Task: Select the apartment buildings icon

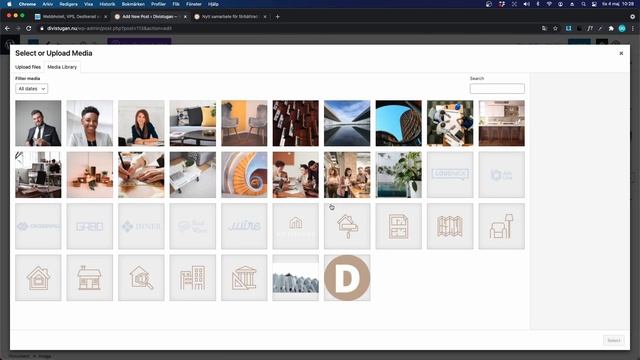Action: 193,278
